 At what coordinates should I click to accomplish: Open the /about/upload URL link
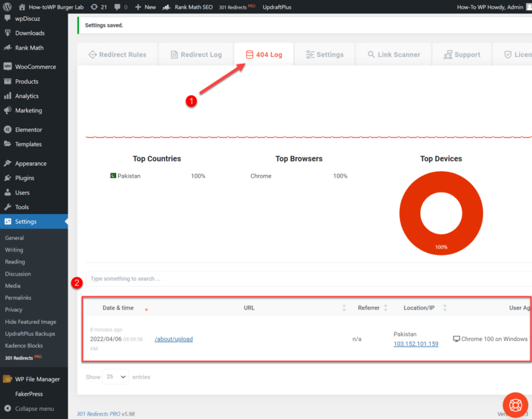[174, 339]
